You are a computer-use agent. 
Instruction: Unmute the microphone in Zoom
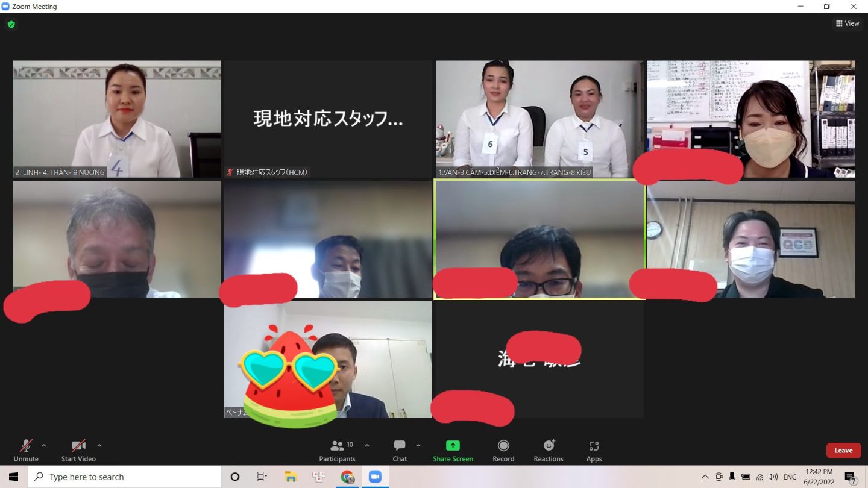(x=26, y=449)
